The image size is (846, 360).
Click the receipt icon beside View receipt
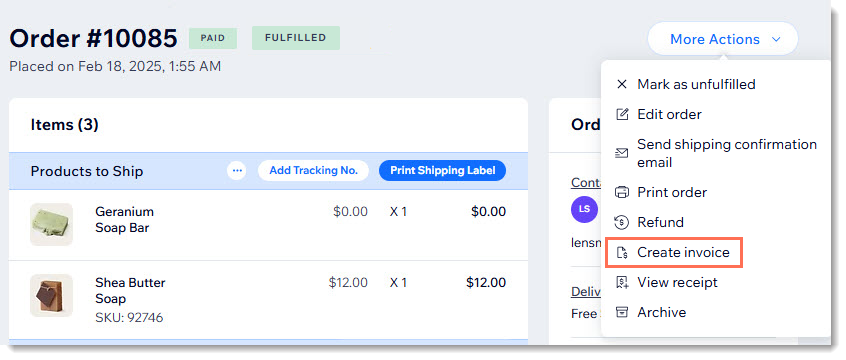pos(622,282)
